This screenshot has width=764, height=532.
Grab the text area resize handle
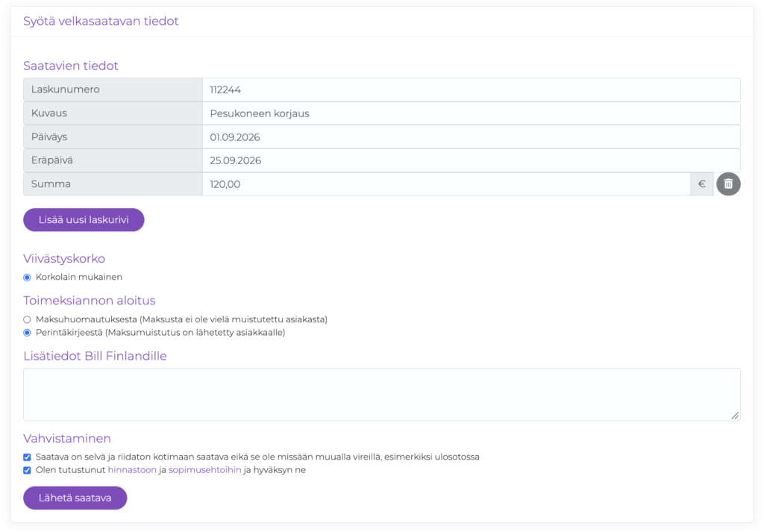click(x=735, y=415)
